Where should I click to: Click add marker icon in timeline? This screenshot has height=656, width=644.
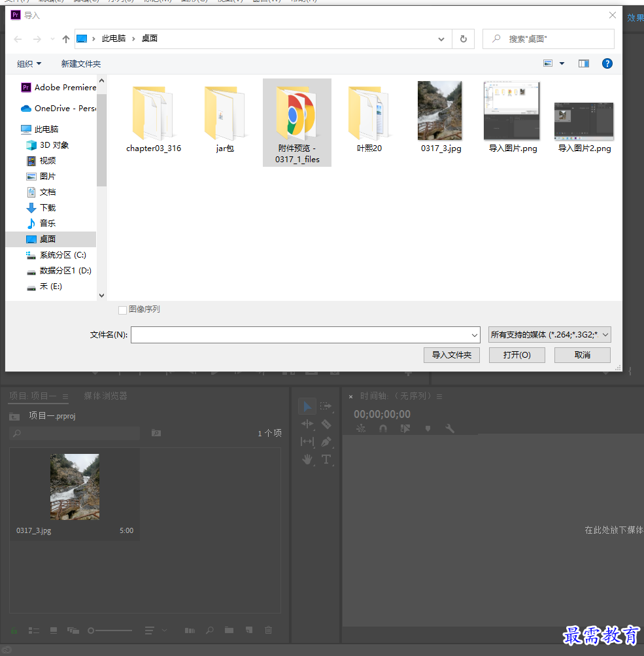click(428, 428)
